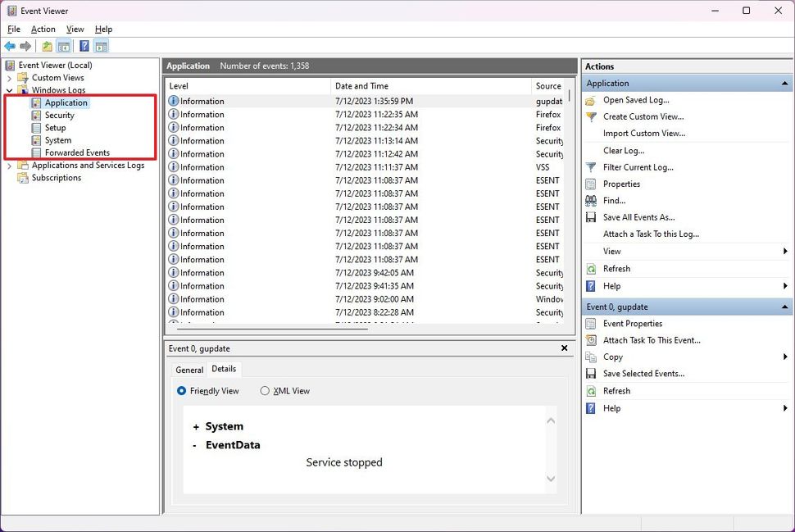Open the View menu
Viewport: 795px width, 532px height.
[75, 30]
